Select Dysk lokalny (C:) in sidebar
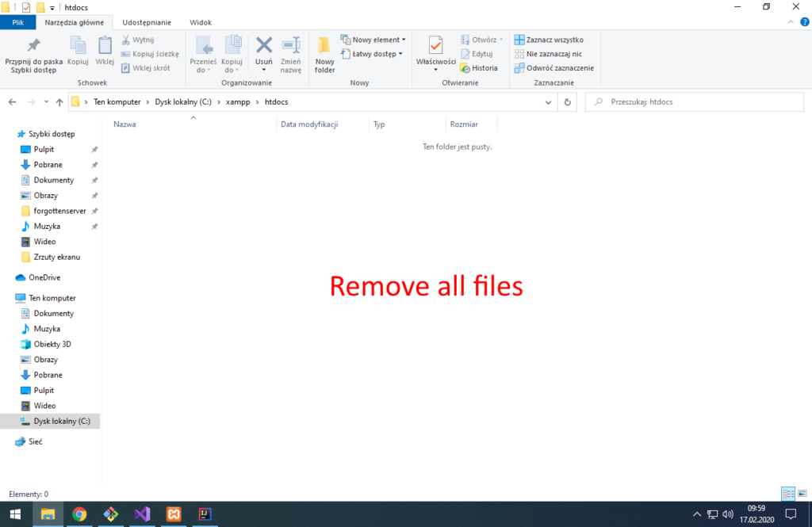The height and width of the screenshot is (527, 812). click(50, 421)
